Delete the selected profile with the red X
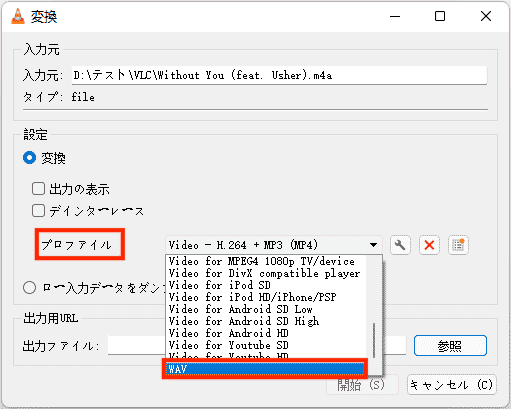Viewport: 511px width, 409px height. pos(429,245)
